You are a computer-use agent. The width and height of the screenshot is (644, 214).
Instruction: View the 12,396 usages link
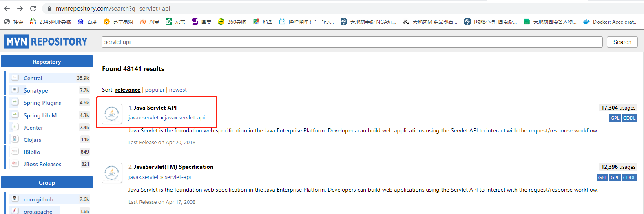pyautogui.click(x=618, y=167)
